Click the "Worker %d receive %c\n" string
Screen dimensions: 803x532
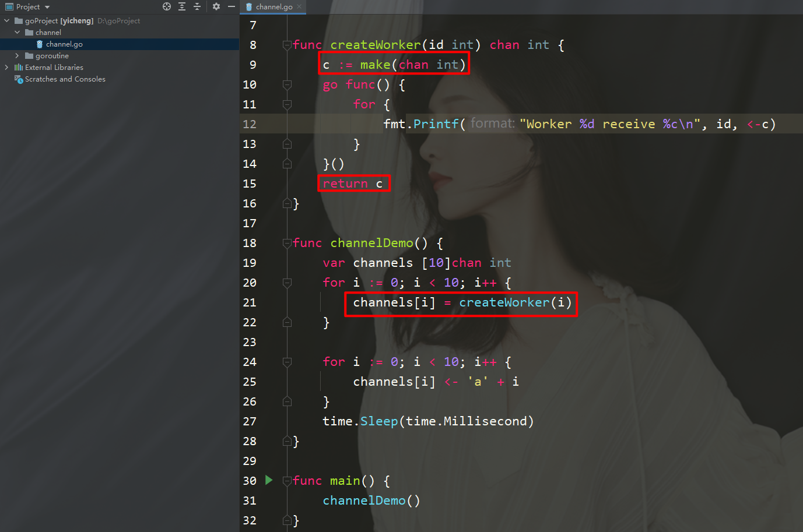610,124
